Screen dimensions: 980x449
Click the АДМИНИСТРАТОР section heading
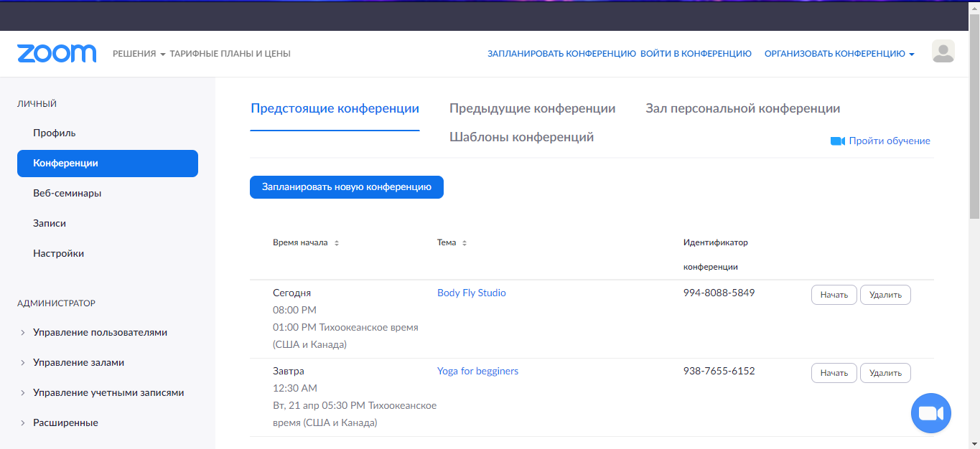coord(56,303)
